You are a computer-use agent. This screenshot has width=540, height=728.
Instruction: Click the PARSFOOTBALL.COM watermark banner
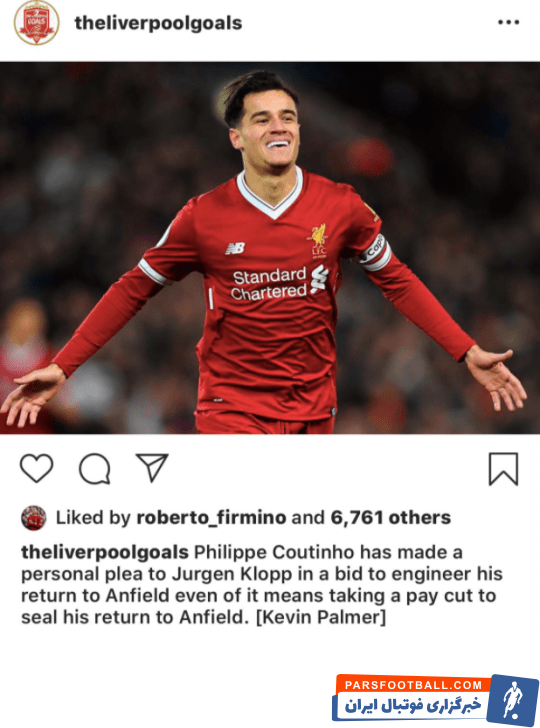(x=436, y=698)
